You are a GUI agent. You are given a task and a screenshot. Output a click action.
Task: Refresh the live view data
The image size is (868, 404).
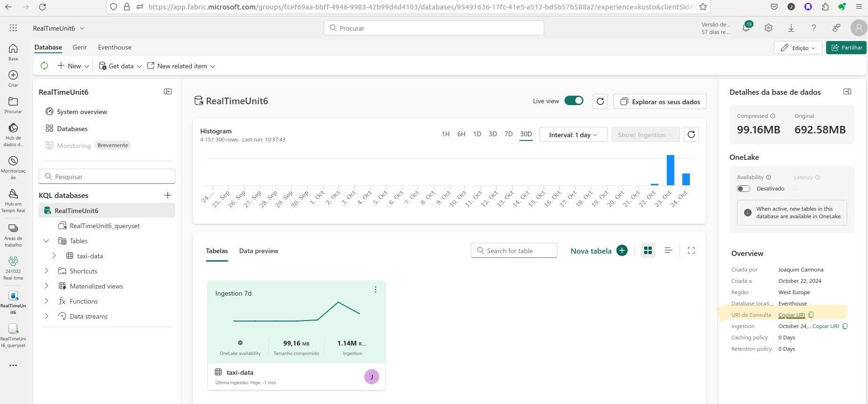pyautogui.click(x=600, y=101)
